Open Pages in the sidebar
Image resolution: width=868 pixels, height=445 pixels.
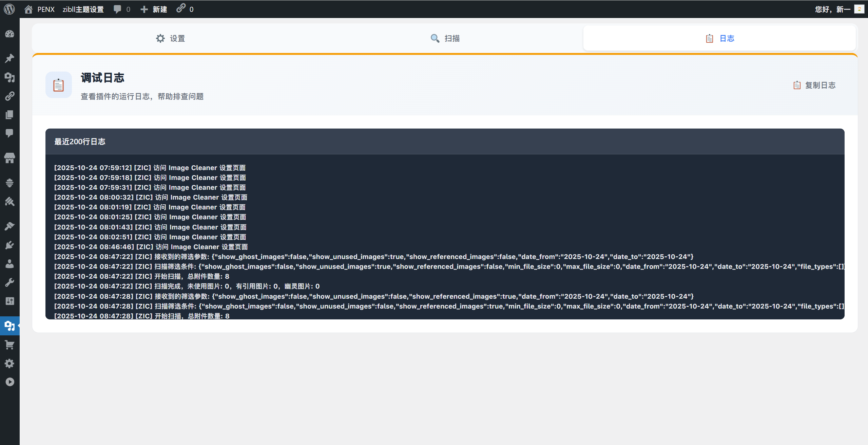coord(9,115)
